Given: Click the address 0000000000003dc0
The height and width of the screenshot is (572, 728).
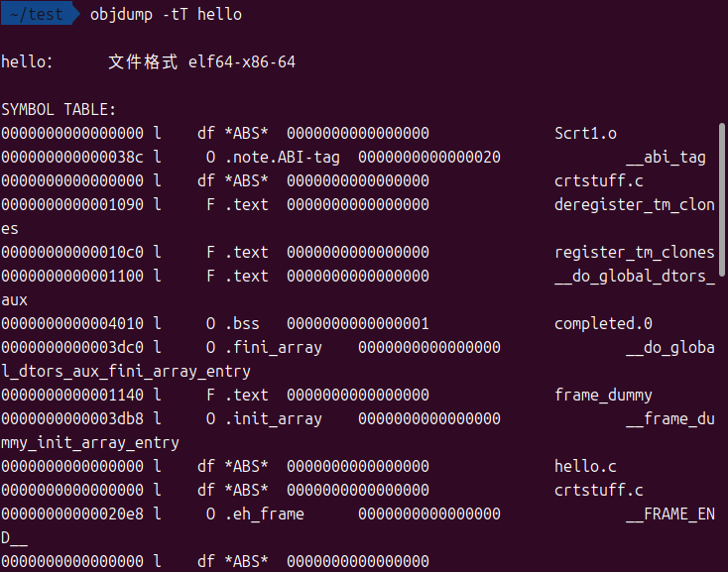Looking at the screenshot, I should [72, 347].
